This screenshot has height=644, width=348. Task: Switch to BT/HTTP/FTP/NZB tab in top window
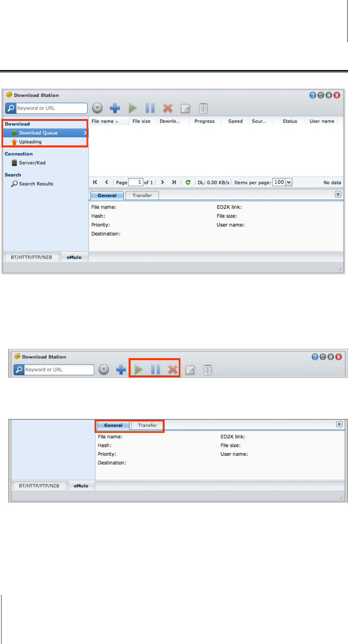pyautogui.click(x=31, y=257)
